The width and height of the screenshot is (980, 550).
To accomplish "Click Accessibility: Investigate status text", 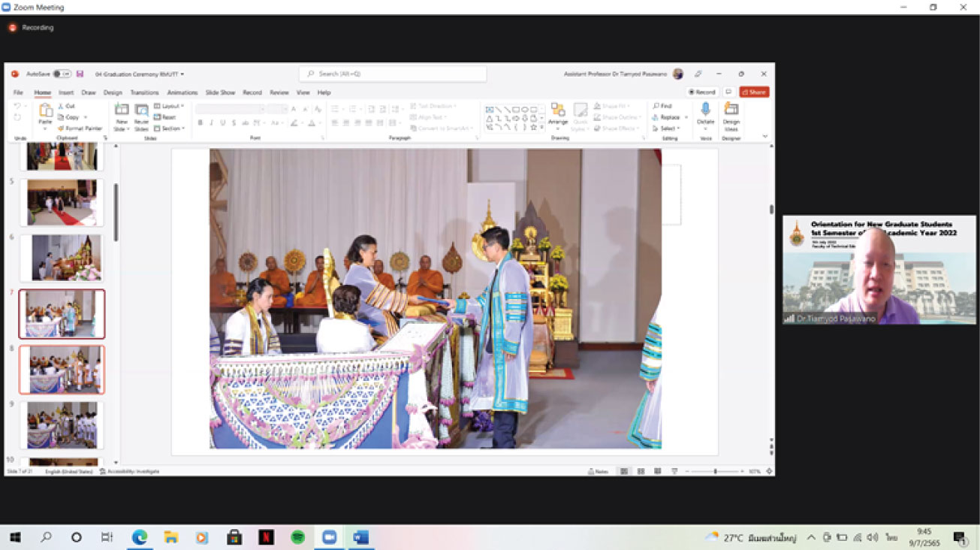I will point(129,471).
